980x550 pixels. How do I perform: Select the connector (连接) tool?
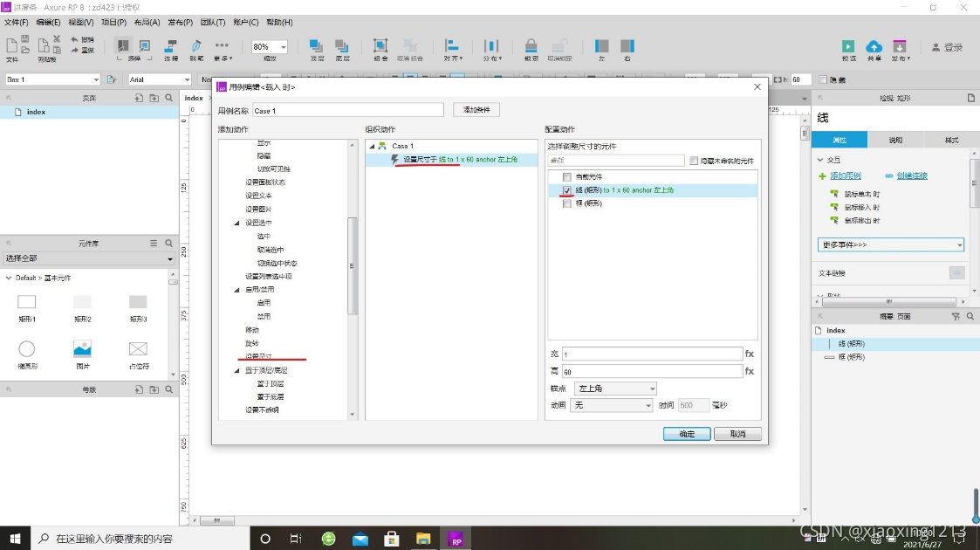(171, 45)
